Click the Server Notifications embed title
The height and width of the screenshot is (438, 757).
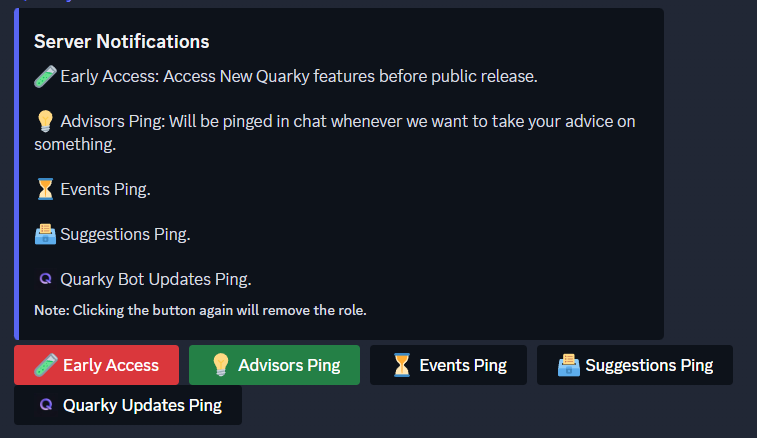click(x=122, y=42)
